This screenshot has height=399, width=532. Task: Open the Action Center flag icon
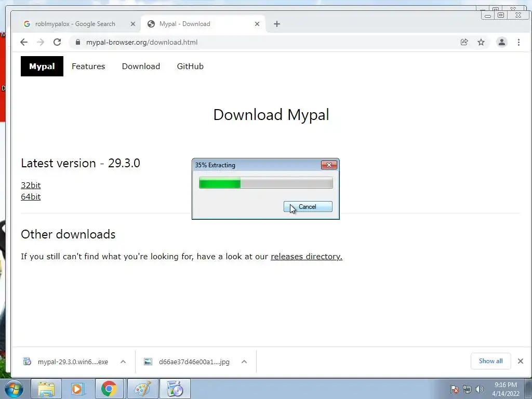[x=455, y=389]
